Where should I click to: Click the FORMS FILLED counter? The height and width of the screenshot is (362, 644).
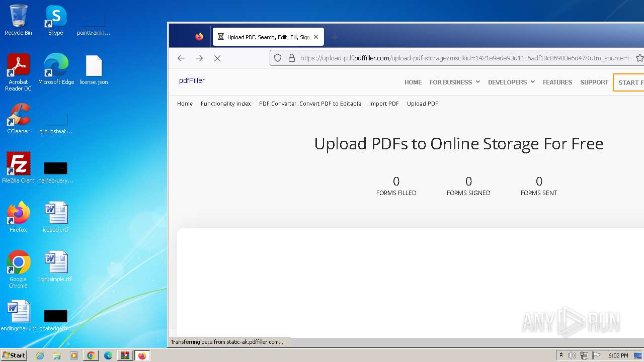pos(396,186)
